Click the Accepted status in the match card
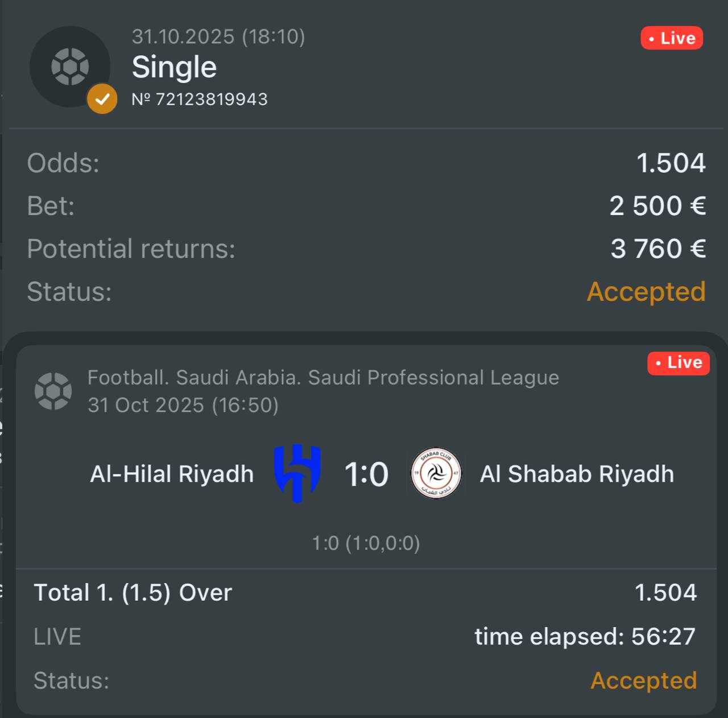The width and height of the screenshot is (728, 718). [643, 680]
